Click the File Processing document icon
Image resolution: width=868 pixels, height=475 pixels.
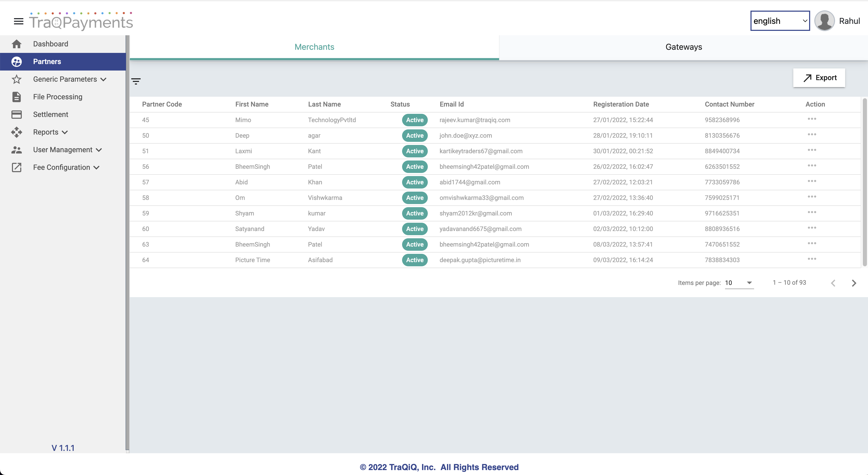click(x=17, y=97)
